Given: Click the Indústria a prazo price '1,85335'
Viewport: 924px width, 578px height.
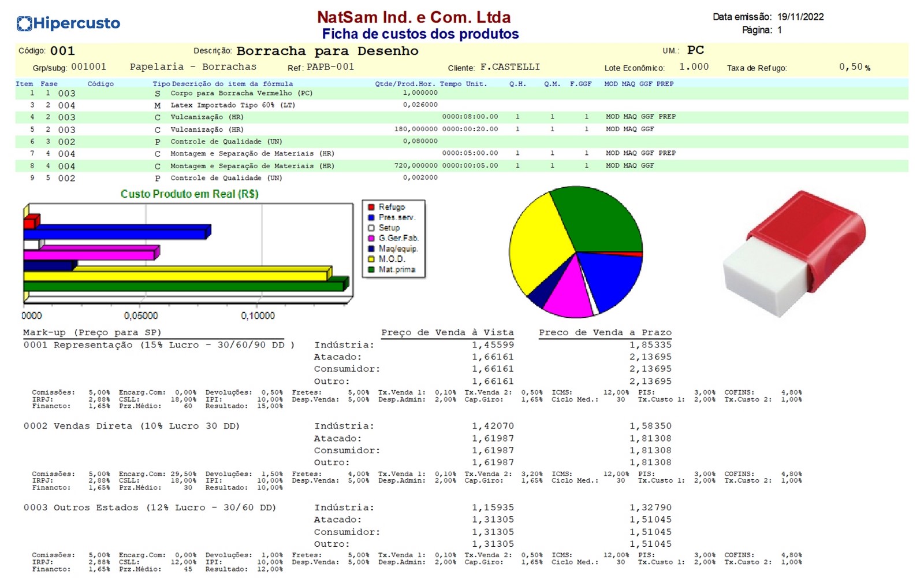Looking at the screenshot, I should click(650, 345).
